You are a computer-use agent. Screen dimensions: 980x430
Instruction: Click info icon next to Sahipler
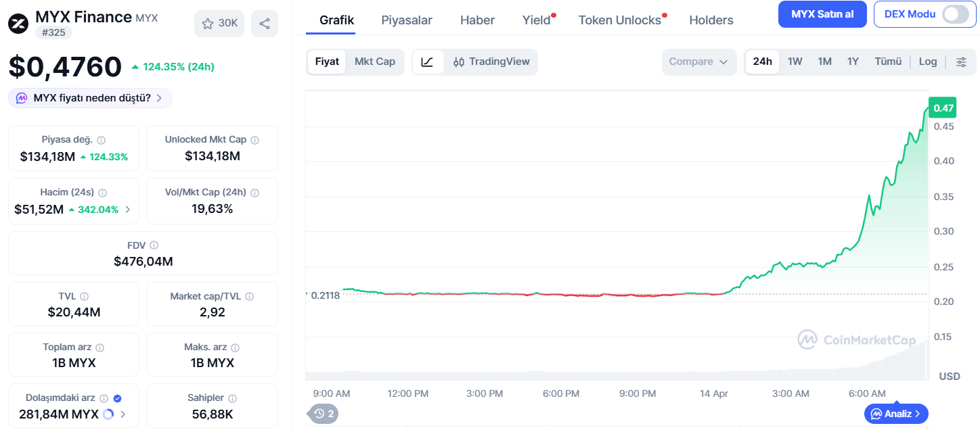point(232,398)
